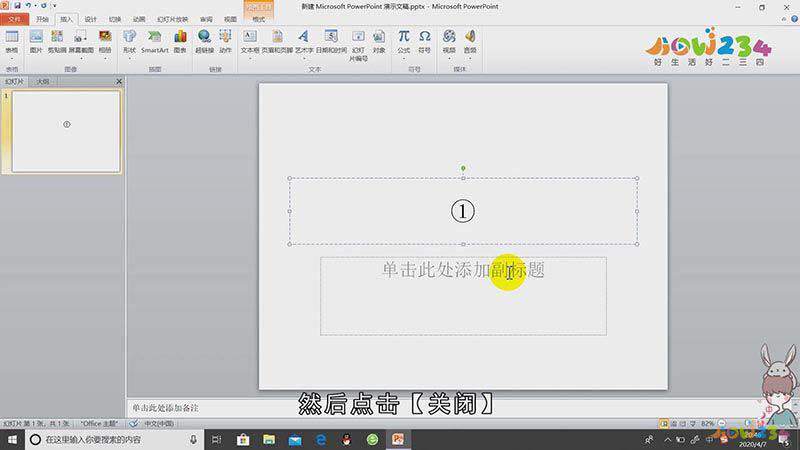Insert an audio clip
The height and width of the screenshot is (450, 800).
pos(470,42)
